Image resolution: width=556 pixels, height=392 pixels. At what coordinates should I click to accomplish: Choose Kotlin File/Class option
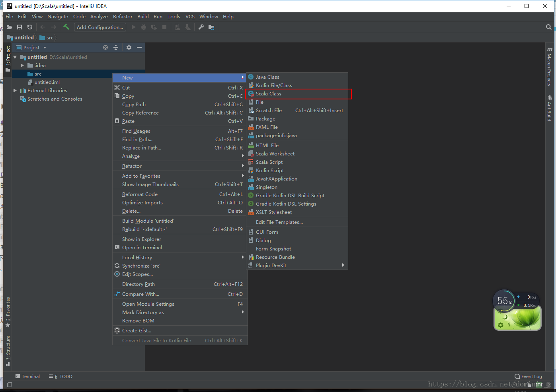point(297,85)
